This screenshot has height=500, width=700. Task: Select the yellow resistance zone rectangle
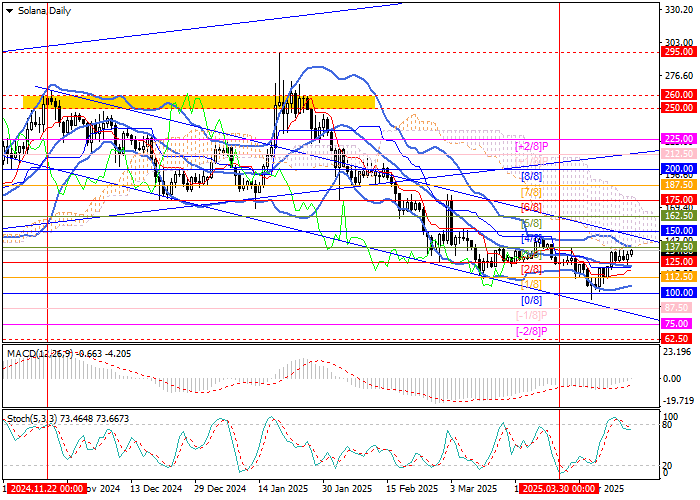(x=199, y=102)
